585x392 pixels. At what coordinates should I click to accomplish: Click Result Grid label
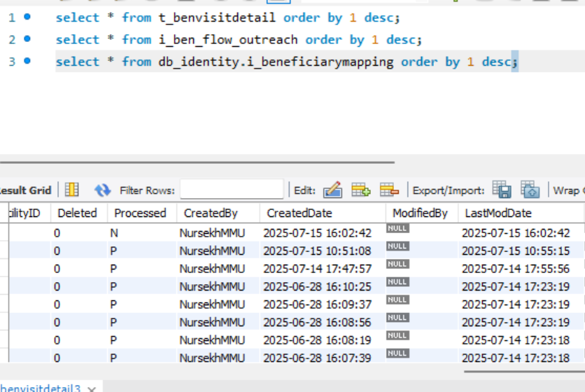point(25,190)
